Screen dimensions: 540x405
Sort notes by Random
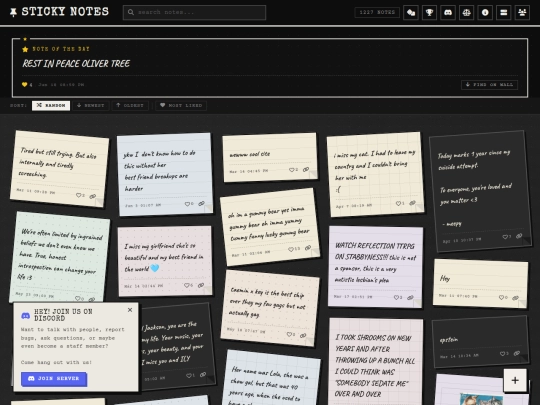click(x=51, y=105)
